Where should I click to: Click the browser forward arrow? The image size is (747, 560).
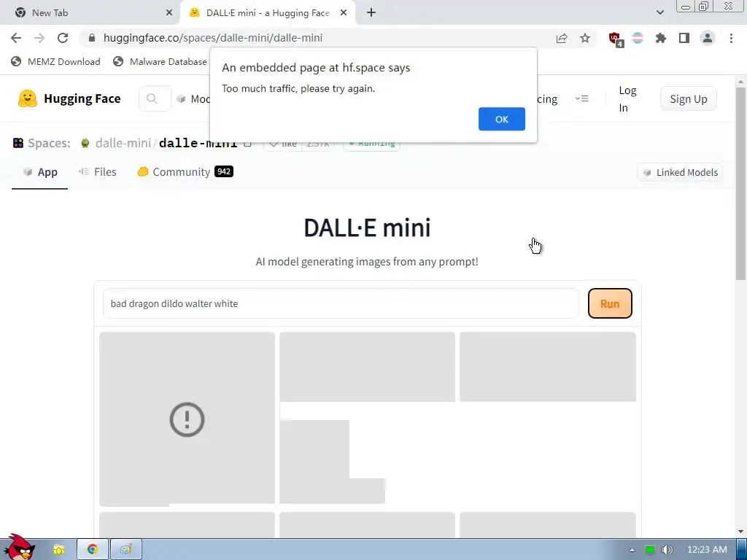39,38
